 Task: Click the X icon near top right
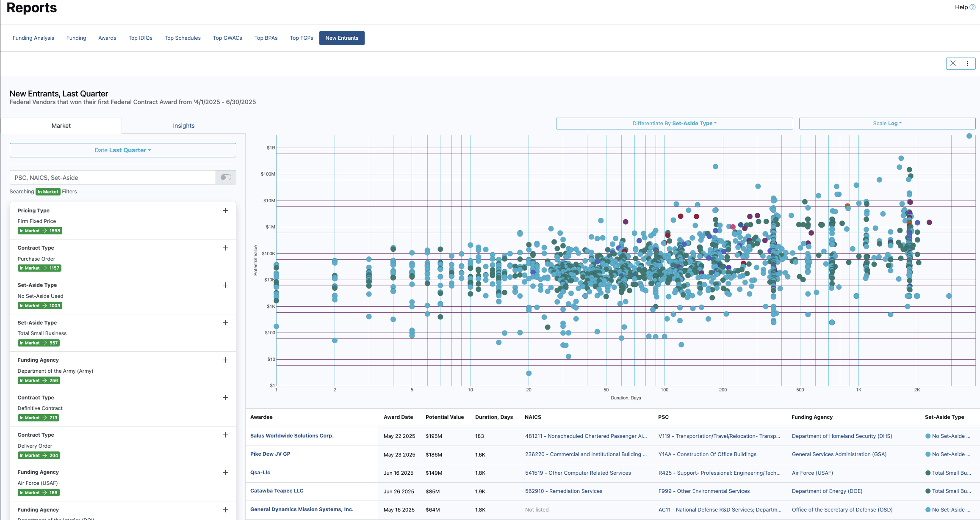(x=953, y=63)
